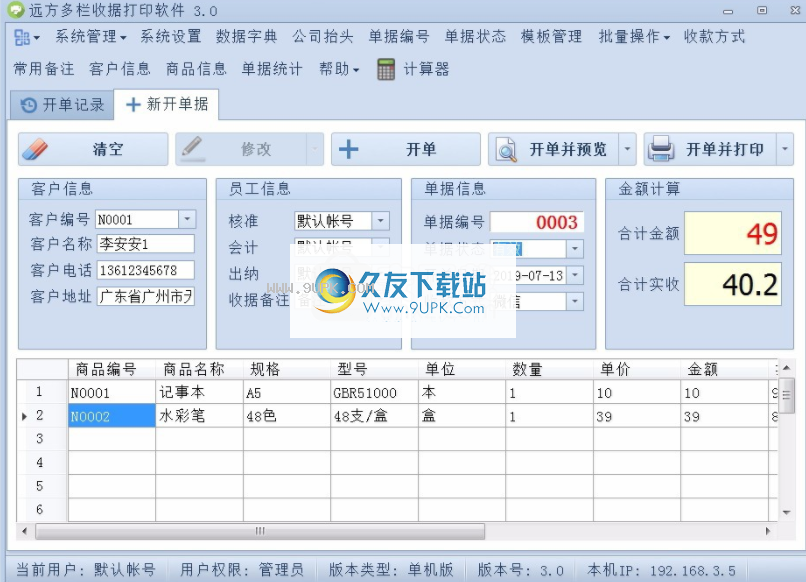The width and height of the screenshot is (806, 582).
Task: Click the right arrow of the horizontal scrollbar
Action: click(768, 531)
